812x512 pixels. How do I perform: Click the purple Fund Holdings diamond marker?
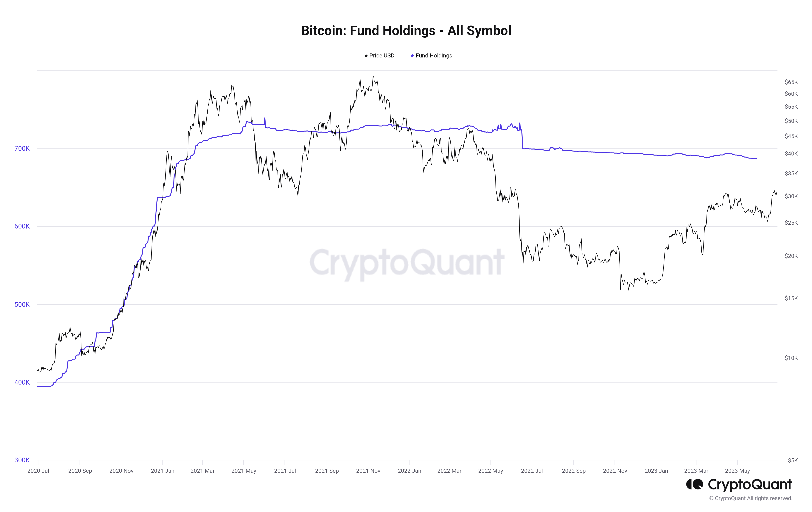pos(412,56)
